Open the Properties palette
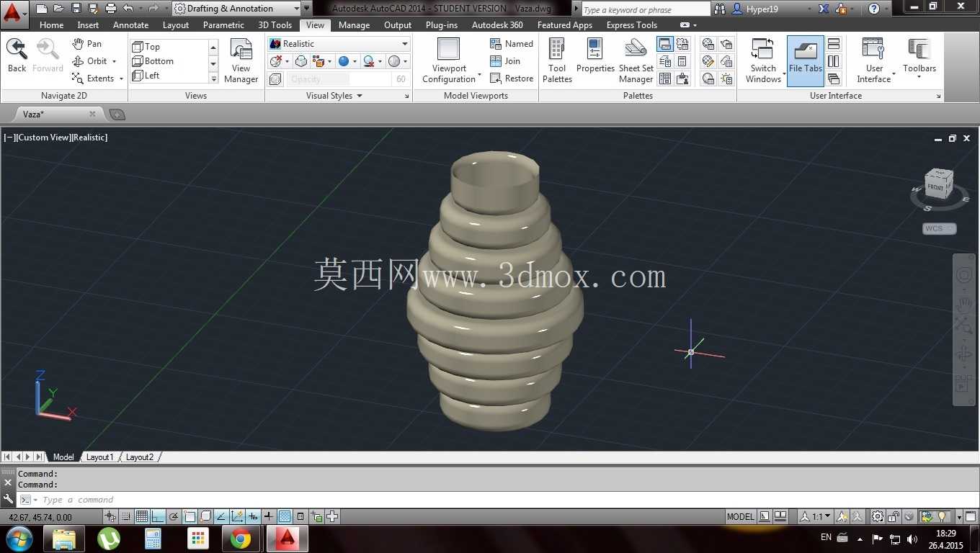This screenshot has width=980, height=553. tap(595, 56)
